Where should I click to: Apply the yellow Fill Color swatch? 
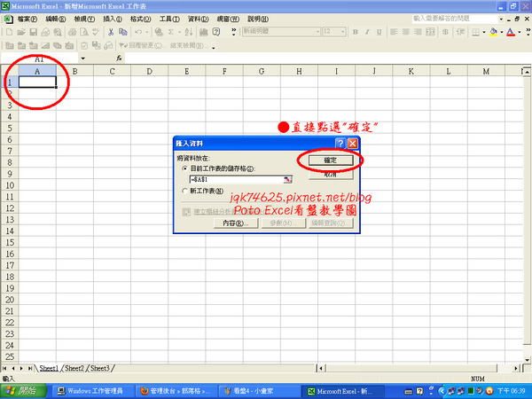click(494, 32)
